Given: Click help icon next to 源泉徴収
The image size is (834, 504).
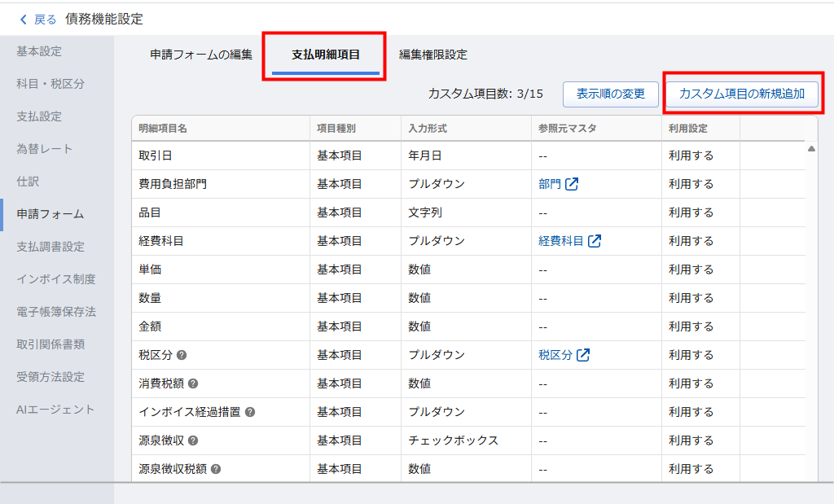Looking at the screenshot, I should 193,440.
